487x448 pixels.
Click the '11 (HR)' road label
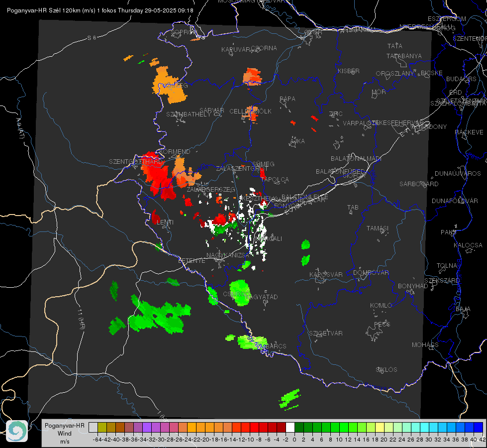click(x=81, y=320)
